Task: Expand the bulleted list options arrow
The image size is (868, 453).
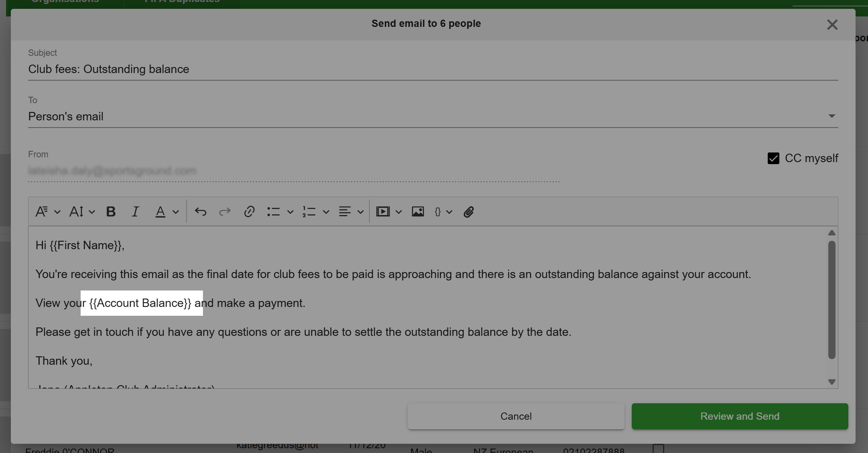Action: tap(290, 212)
